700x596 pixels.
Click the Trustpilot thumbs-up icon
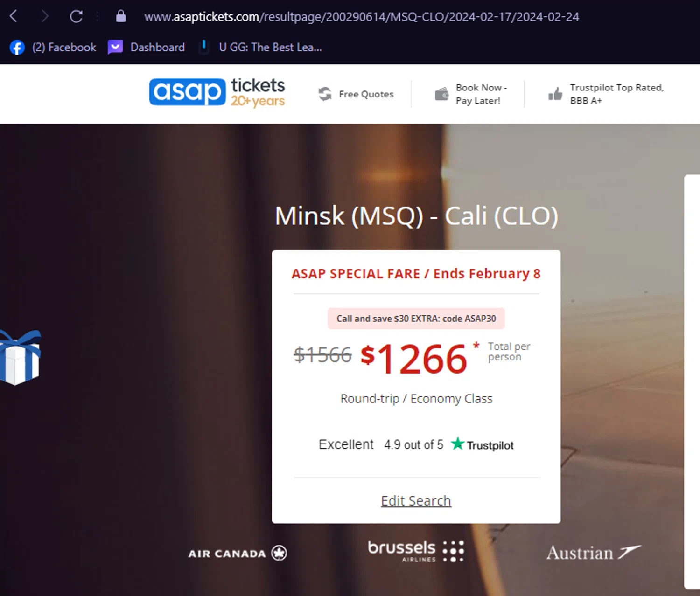pos(555,94)
